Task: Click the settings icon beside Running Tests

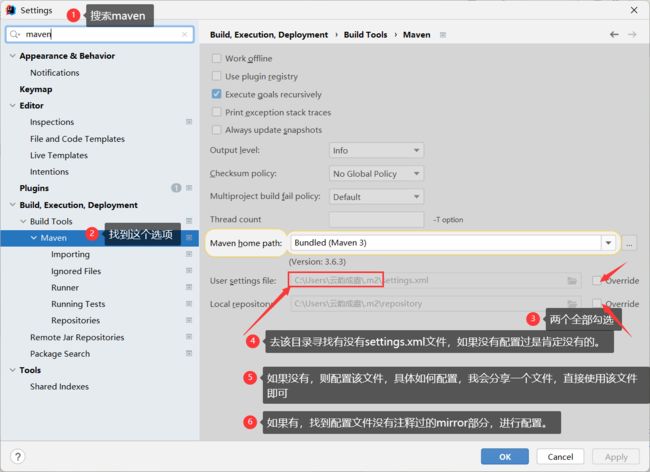Action: click(189, 304)
